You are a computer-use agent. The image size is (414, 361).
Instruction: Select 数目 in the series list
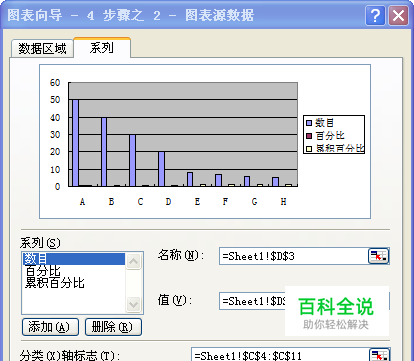tap(74, 259)
